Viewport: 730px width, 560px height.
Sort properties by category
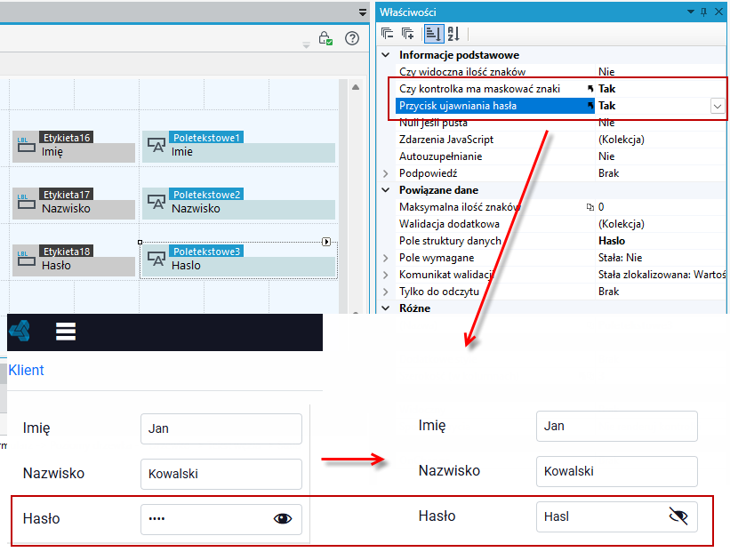433,34
